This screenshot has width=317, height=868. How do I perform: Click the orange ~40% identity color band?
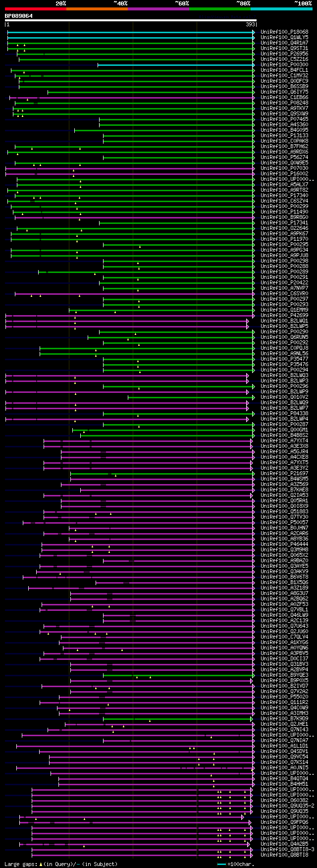[x=97, y=8]
